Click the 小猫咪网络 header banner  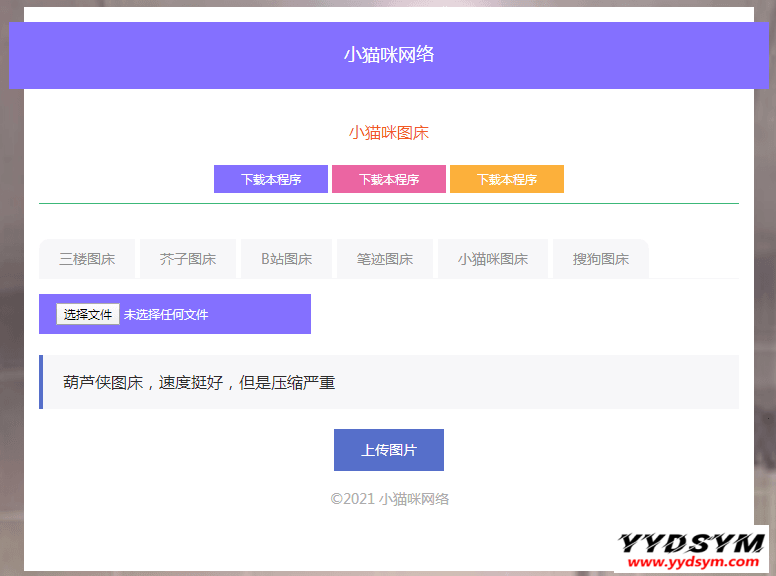[388, 55]
